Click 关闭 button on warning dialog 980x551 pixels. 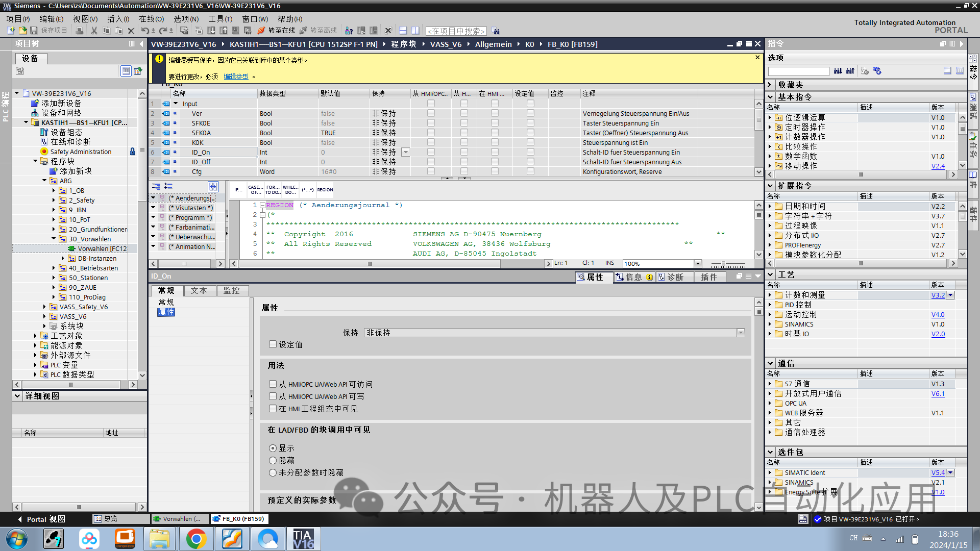(x=756, y=57)
